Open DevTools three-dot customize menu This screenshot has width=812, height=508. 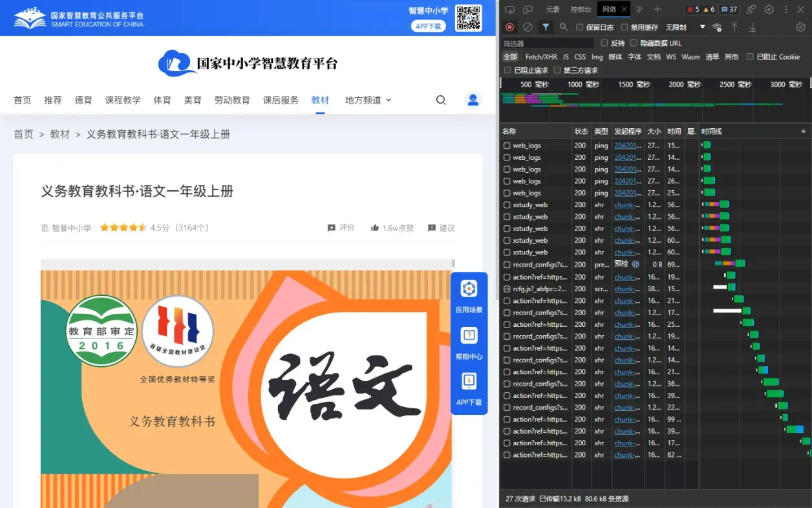point(786,10)
